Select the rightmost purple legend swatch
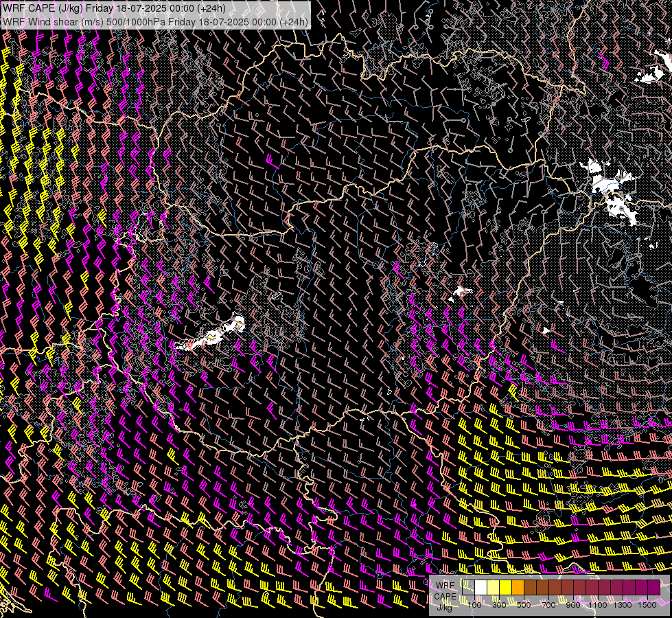Screen dimensions: 672x618 click(653, 588)
